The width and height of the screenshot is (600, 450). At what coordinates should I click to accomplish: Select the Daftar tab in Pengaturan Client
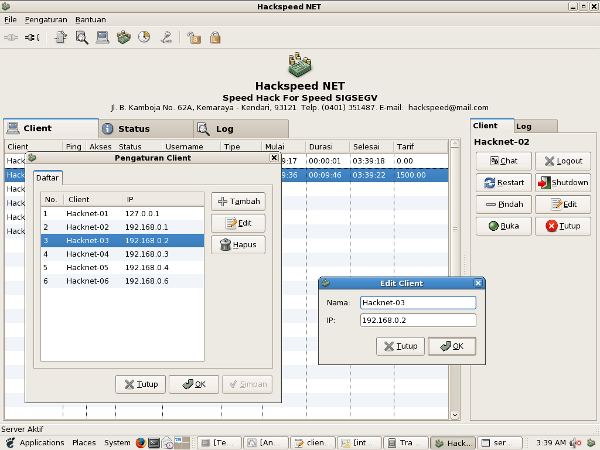click(x=47, y=178)
